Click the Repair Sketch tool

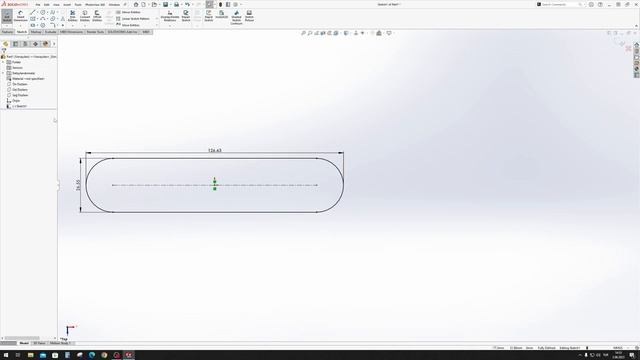186,16
